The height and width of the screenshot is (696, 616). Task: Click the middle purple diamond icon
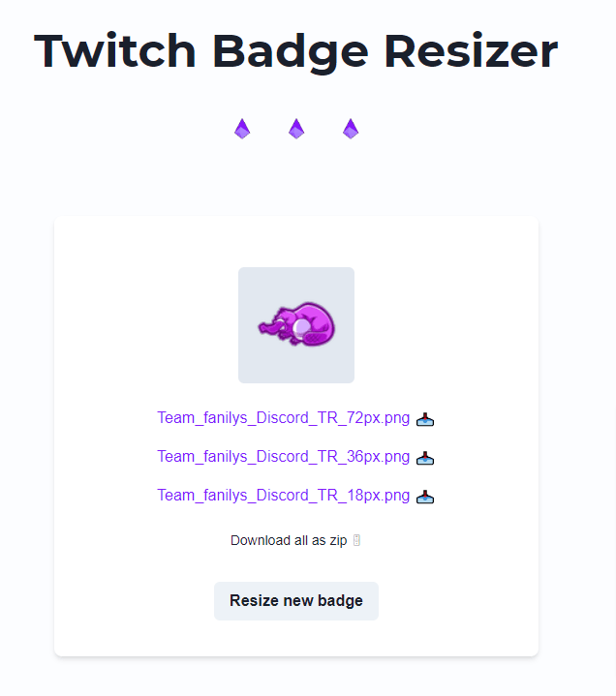pyautogui.click(x=296, y=129)
